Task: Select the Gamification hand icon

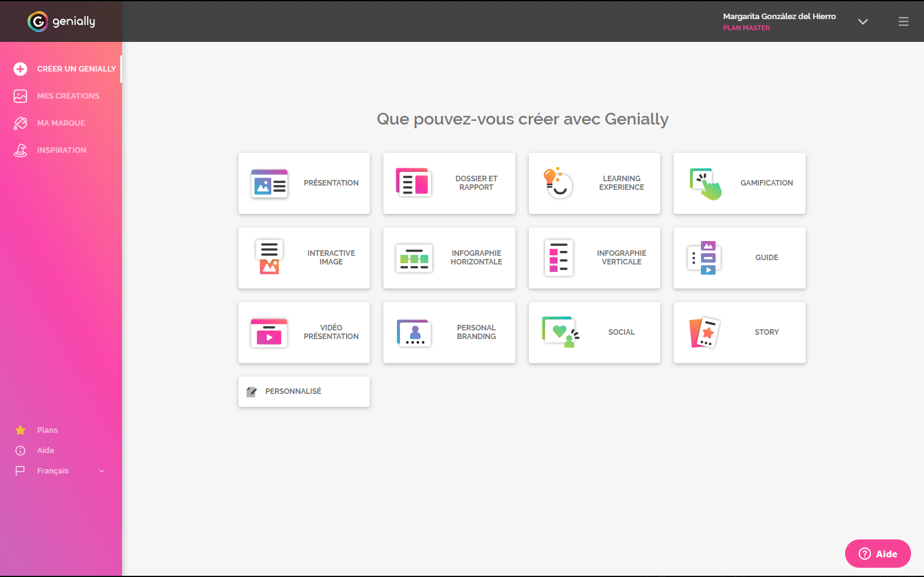Action: point(704,183)
